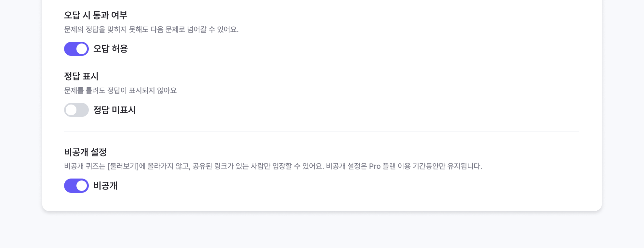This screenshot has width=644, height=248.
Task: Click the 오답 허용 label text
Action: [x=111, y=49]
